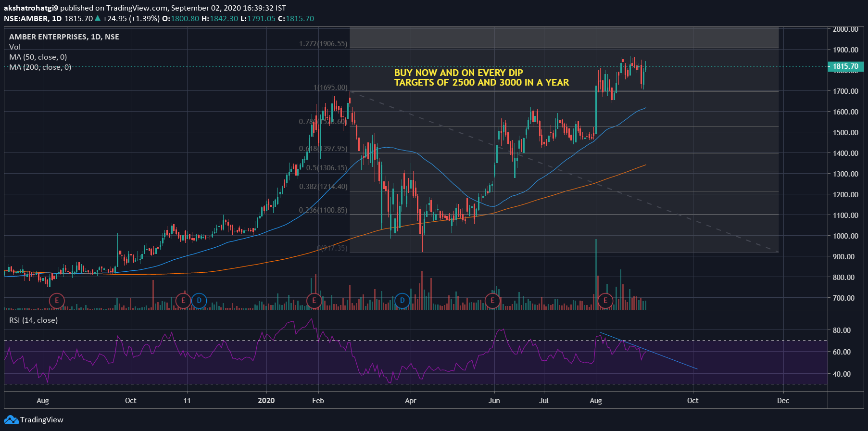
Task: Click the Dec time axis label
Action: click(x=783, y=400)
